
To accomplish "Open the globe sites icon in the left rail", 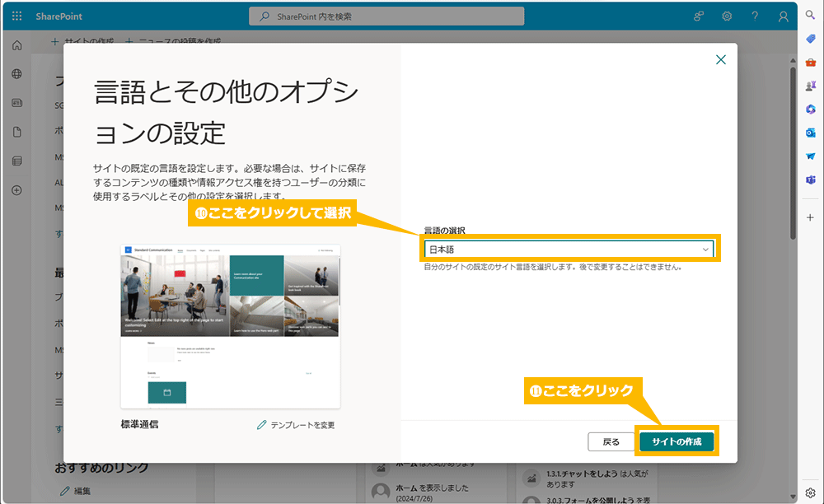I will point(16,74).
